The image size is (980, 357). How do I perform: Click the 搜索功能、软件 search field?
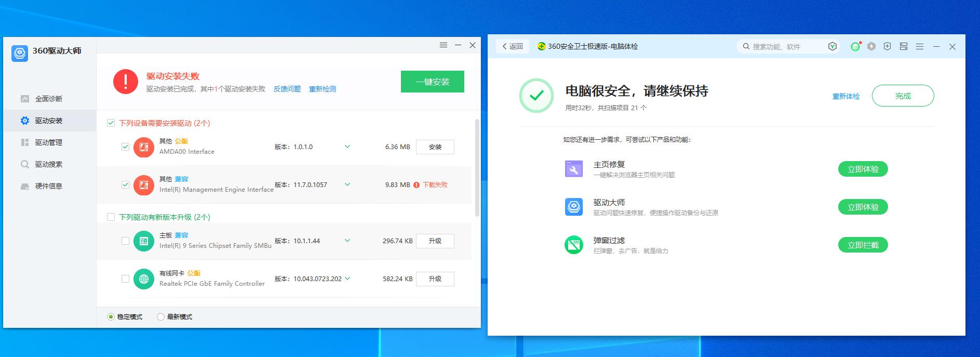788,46
